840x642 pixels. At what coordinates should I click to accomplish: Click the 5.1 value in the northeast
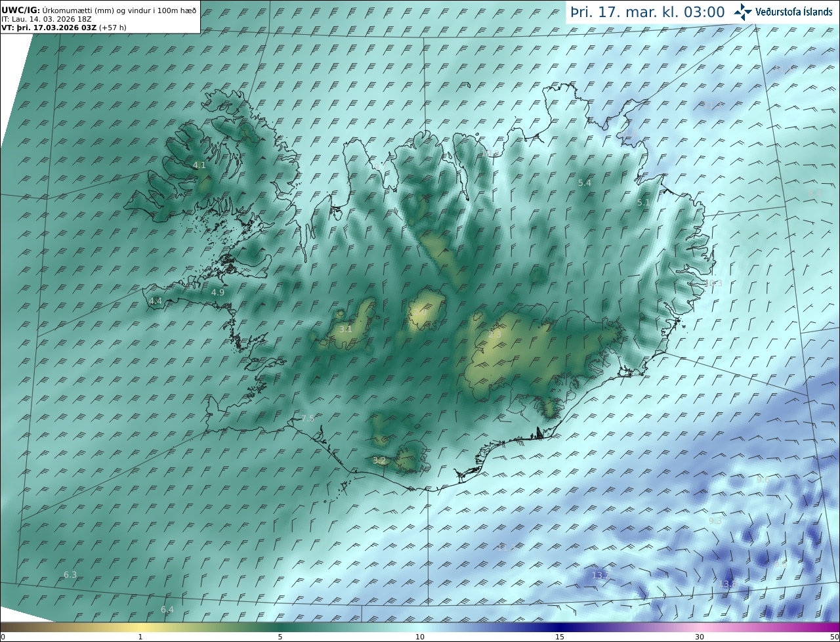[x=644, y=203]
